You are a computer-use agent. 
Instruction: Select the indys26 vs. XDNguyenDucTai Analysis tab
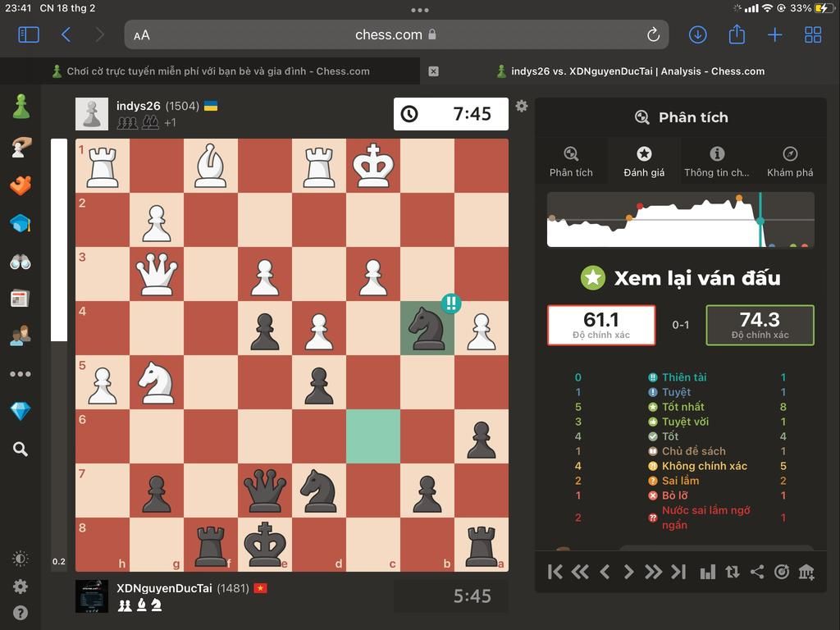(631, 71)
